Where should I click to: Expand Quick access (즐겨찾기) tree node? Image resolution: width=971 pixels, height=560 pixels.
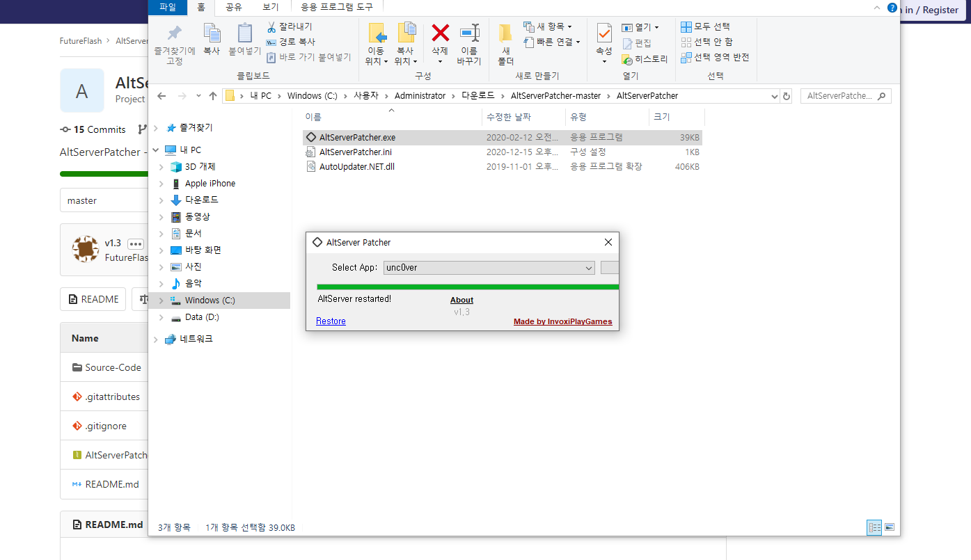(155, 128)
